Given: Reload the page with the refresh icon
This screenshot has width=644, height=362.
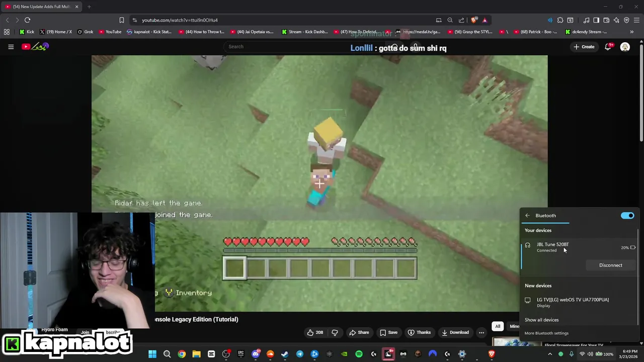Looking at the screenshot, I should click(x=27, y=20).
